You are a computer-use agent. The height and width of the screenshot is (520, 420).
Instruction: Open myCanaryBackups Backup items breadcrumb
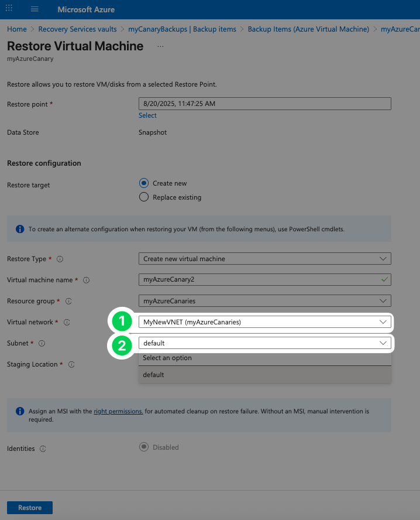(x=182, y=29)
